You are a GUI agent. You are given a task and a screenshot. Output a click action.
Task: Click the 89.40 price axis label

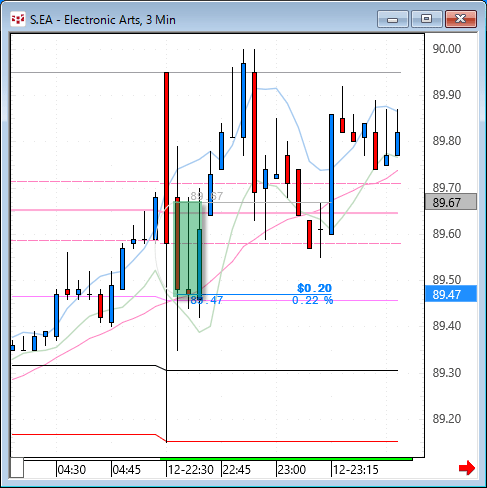click(x=447, y=326)
